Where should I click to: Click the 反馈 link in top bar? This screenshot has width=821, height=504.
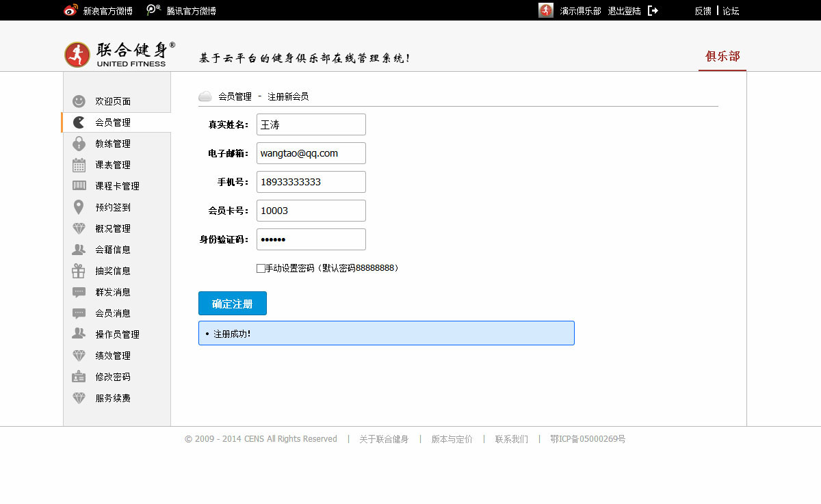click(x=703, y=11)
